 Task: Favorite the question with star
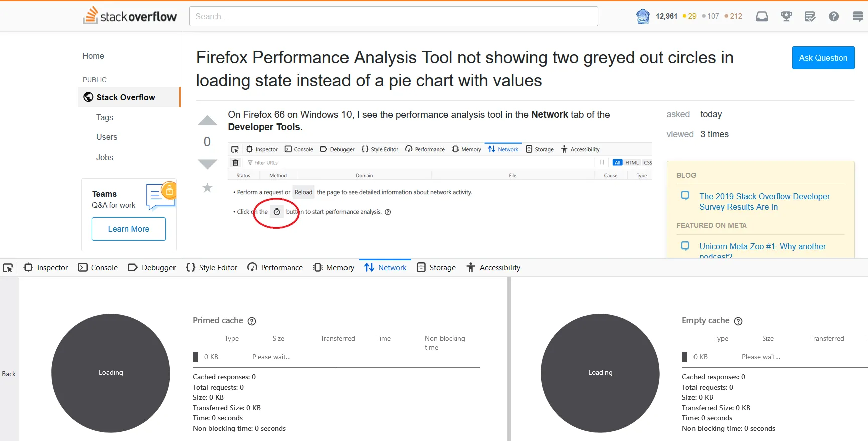click(x=207, y=188)
